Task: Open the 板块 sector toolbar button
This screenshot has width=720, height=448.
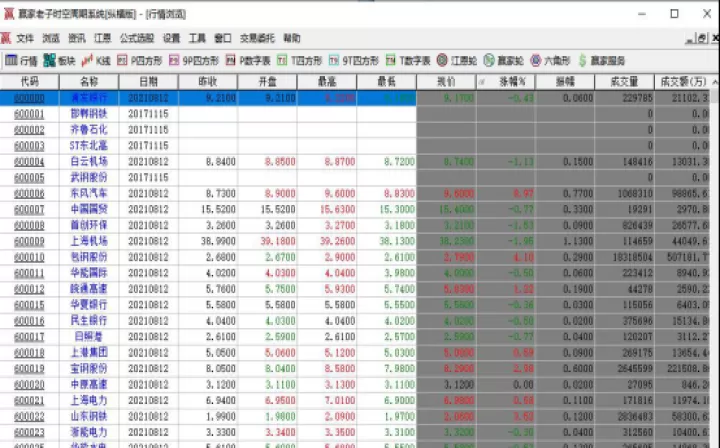Action: coord(60,61)
